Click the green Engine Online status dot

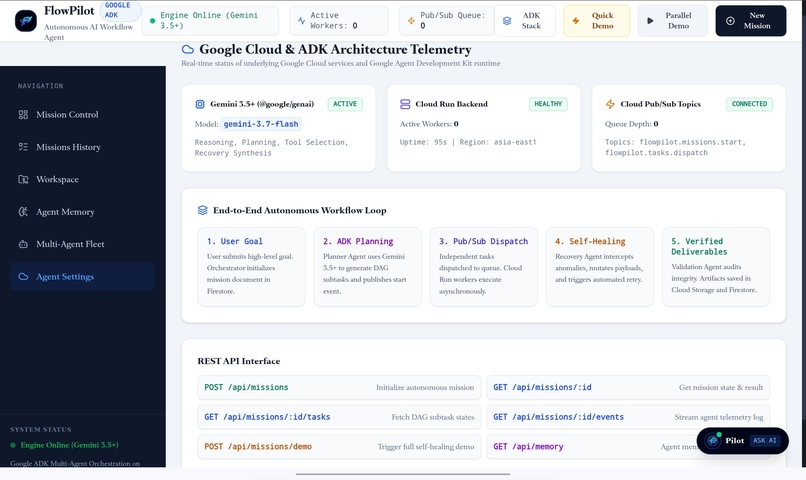(152, 21)
